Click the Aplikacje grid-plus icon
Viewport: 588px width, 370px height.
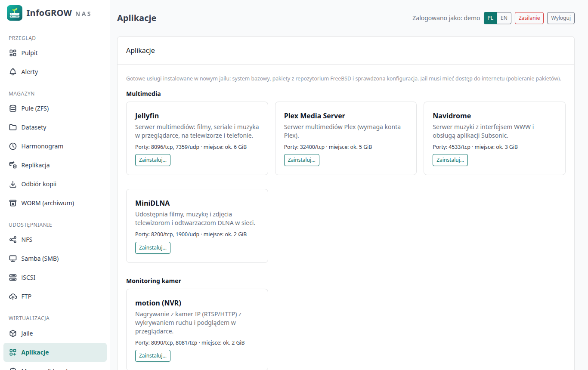[13, 352]
